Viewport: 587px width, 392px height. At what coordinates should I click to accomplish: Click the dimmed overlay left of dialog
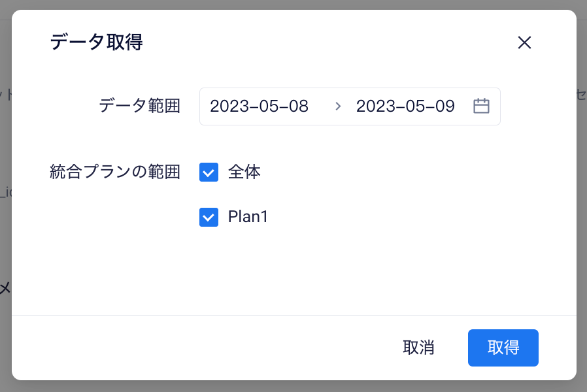pyautogui.click(x=5, y=196)
